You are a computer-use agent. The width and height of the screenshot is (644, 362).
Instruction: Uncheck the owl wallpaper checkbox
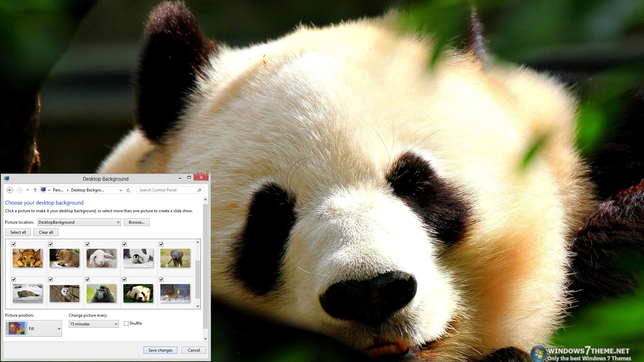pyautogui.click(x=51, y=280)
